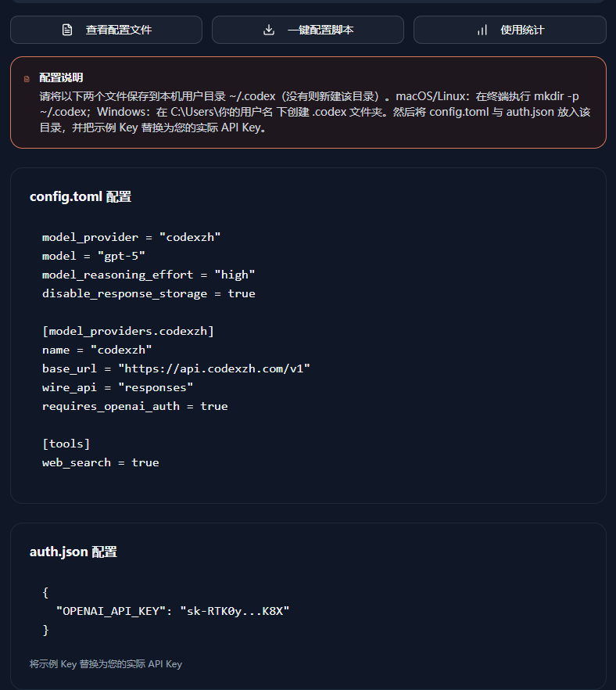Screen dimensions: 616x690
Task: Click line disable_response_storage = true
Action: 149,293
